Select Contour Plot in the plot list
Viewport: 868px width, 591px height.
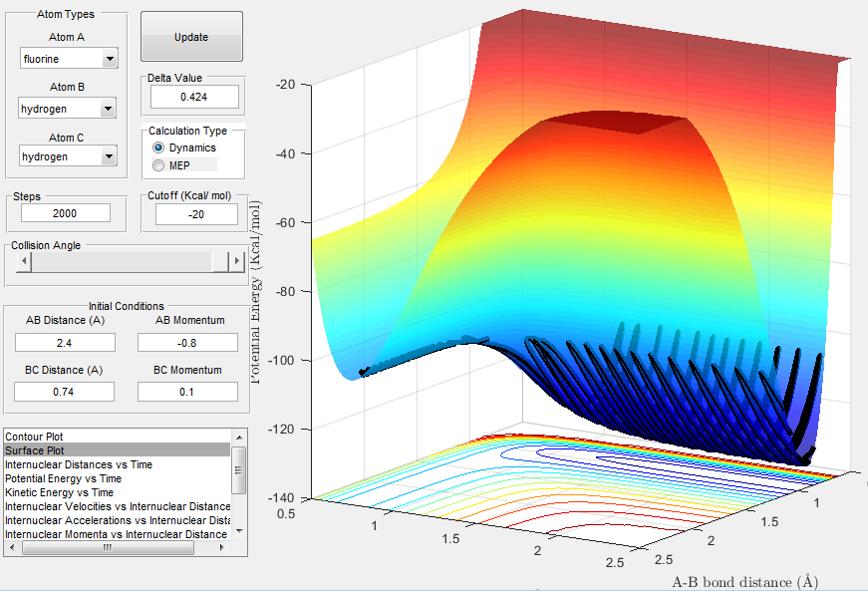tap(33, 437)
